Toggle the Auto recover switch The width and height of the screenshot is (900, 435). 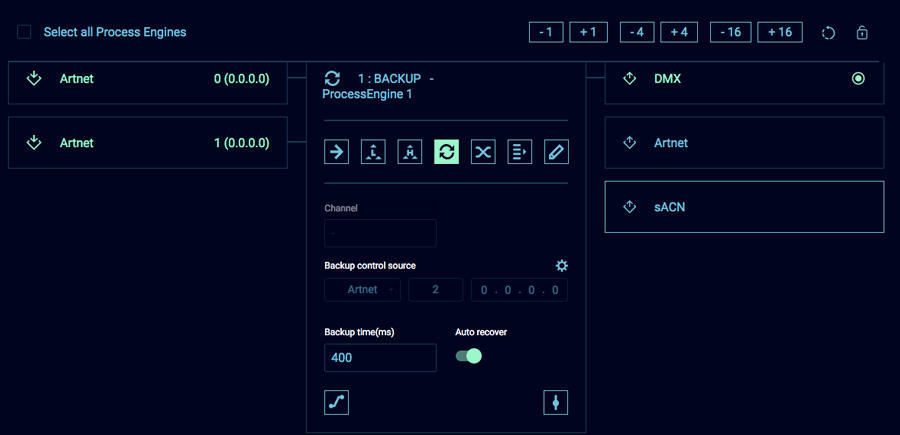point(468,356)
